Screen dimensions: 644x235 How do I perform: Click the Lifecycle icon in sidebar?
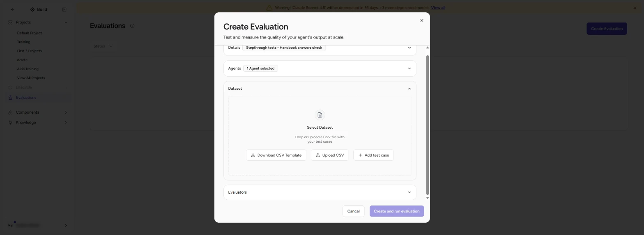tap(10, 87)
